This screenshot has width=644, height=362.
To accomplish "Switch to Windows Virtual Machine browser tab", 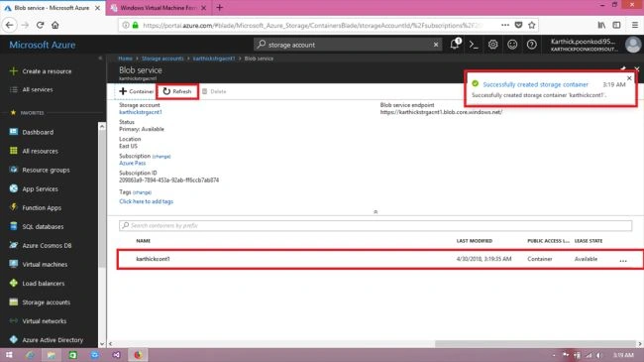I will [x=159, y=8].
